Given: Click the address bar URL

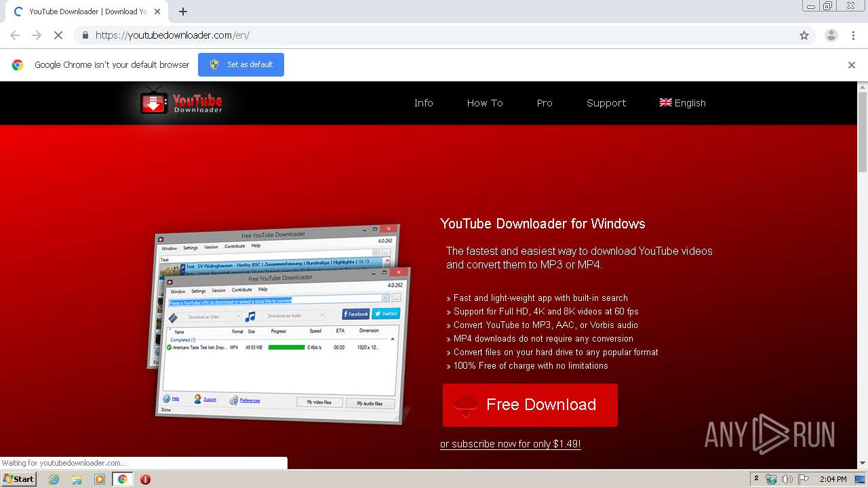Looking at the screenshot, I should 172,35.
